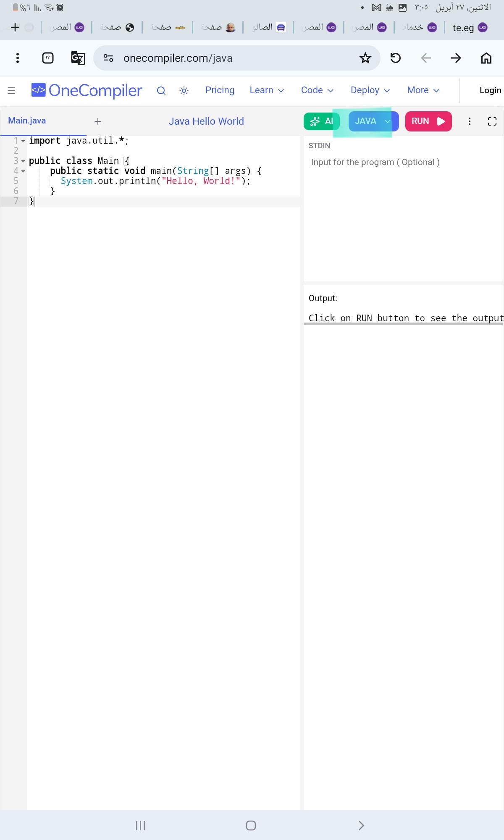Open the OneCompiler search icon
Screen dimensions: 504x840
coord(161,90)
